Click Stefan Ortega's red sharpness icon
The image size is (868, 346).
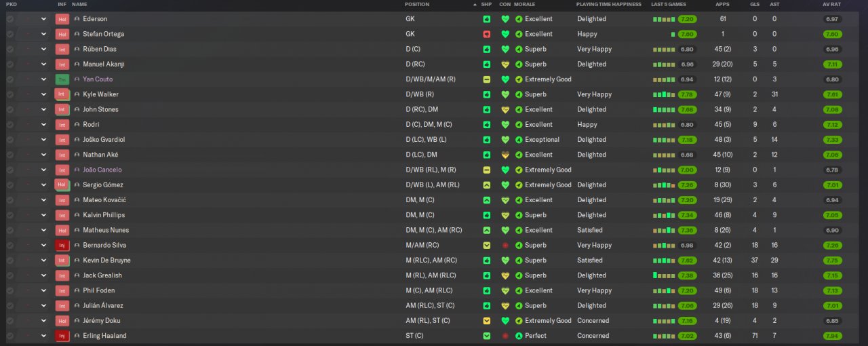coord(486,34)
